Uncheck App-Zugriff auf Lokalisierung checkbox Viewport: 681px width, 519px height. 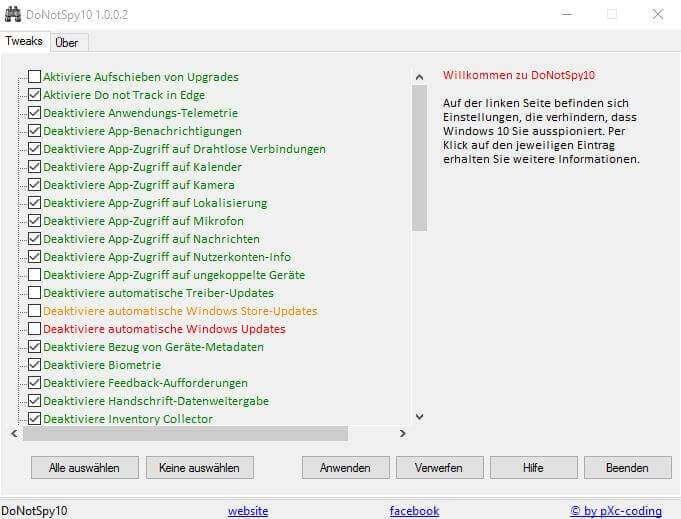[x=34, y=203]
